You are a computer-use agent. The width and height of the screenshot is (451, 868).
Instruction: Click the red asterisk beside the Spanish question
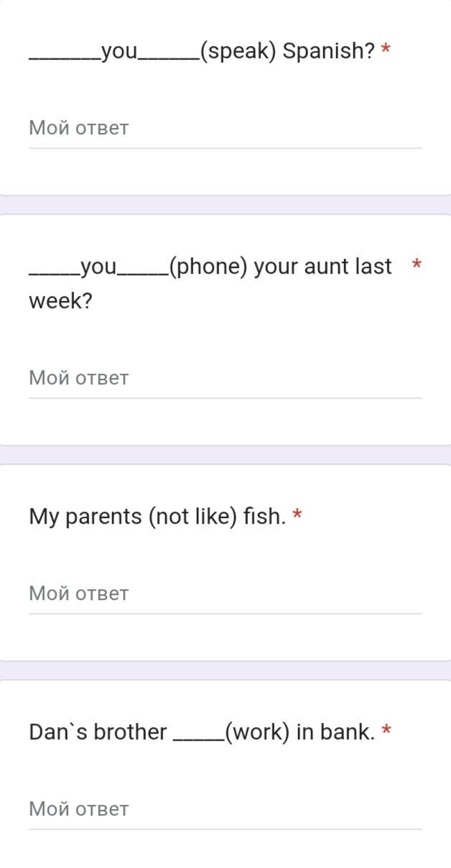[x=386, y=50]
